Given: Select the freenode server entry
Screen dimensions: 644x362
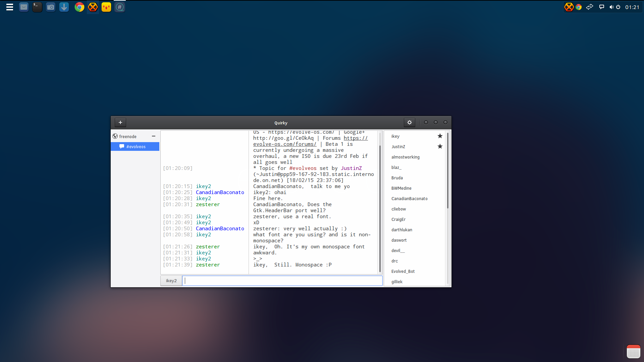Looking at the screenshot, I should pos(135,136).
